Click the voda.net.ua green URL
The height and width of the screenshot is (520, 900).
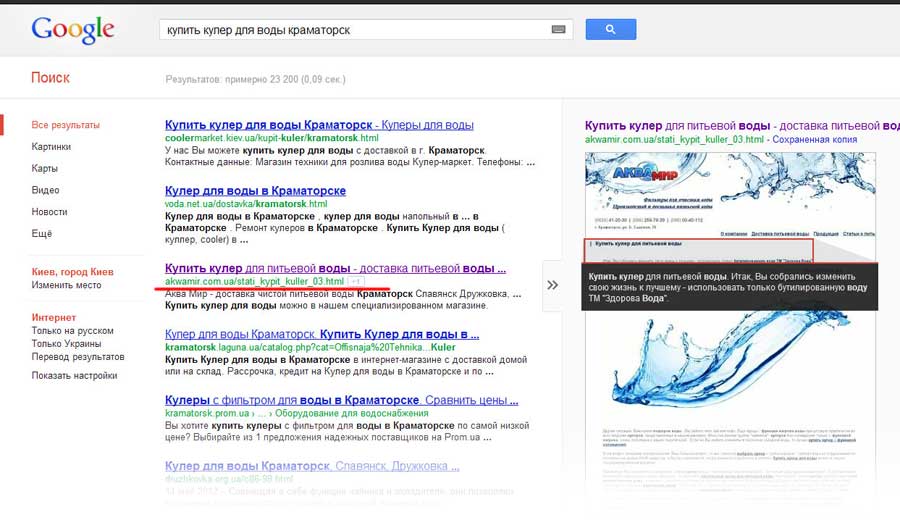point(246,204)
